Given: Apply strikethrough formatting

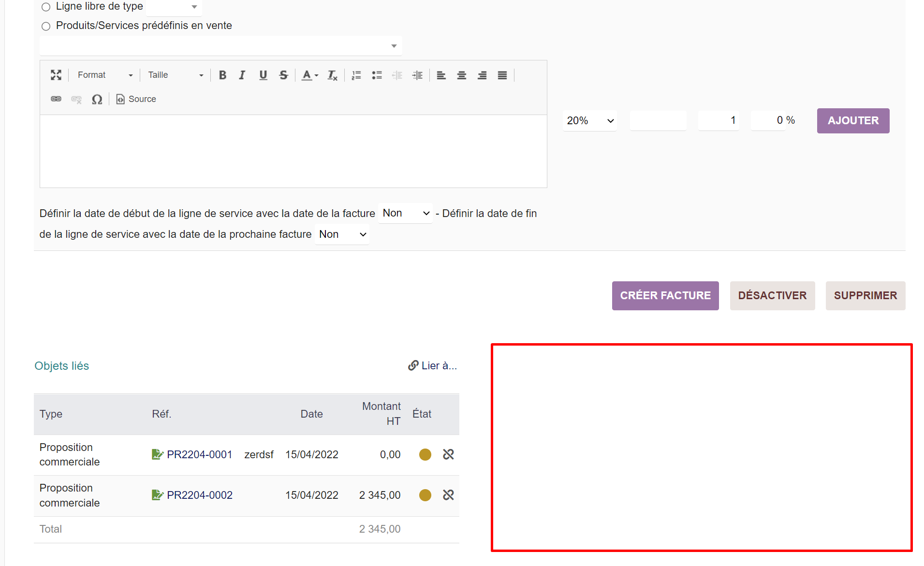Looking at the screenshot, I should click(283, 75).
